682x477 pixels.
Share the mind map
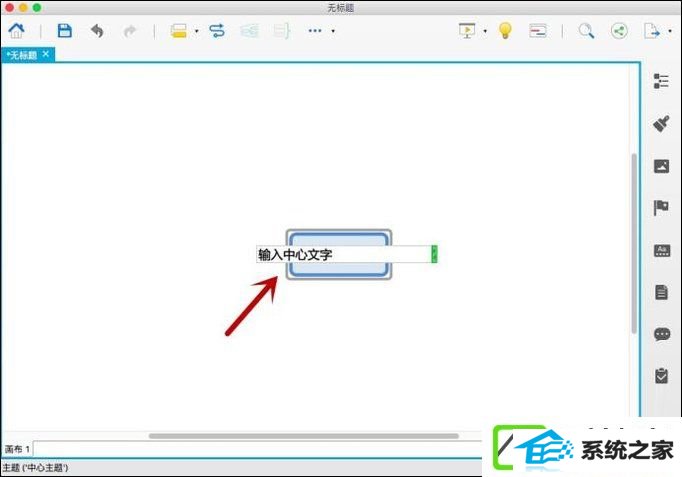pyautogui.click(x=619, y=31)
